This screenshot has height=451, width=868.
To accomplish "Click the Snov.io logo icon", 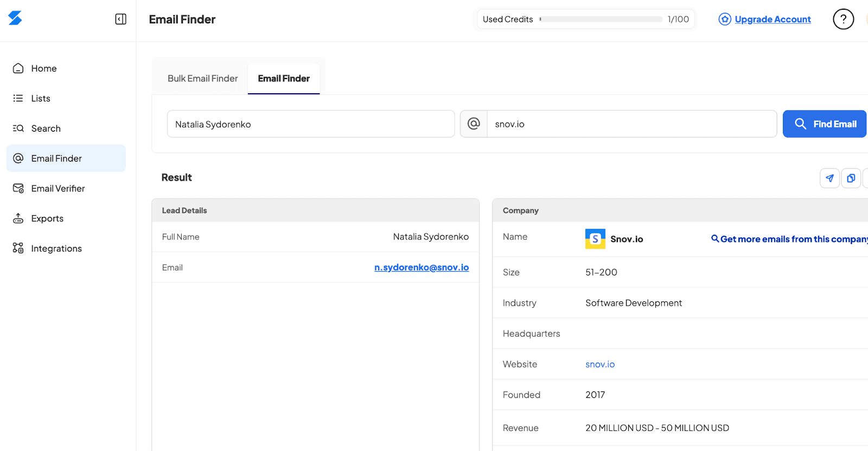I will [15, 18].
